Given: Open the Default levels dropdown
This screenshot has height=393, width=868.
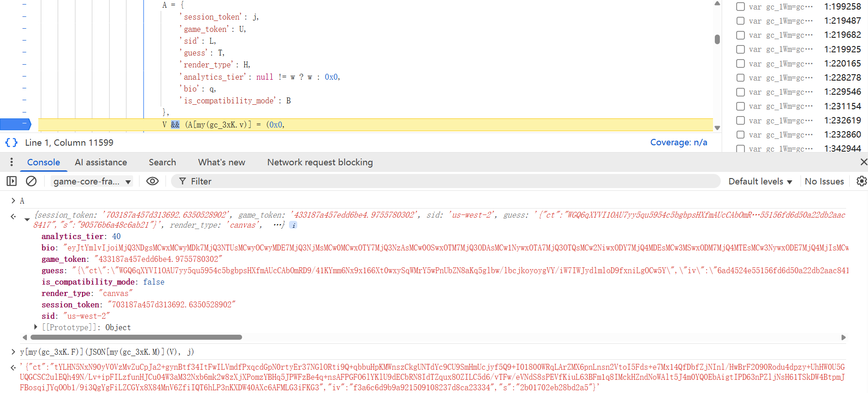Looking at the screenshot, I should [x=760, y=181].
